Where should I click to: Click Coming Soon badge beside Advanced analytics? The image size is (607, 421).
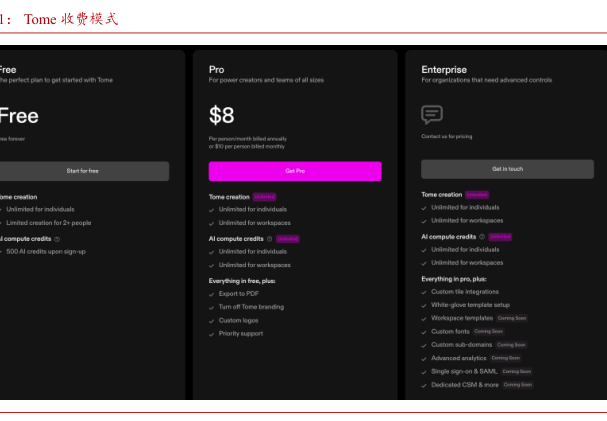pos(505,358)
